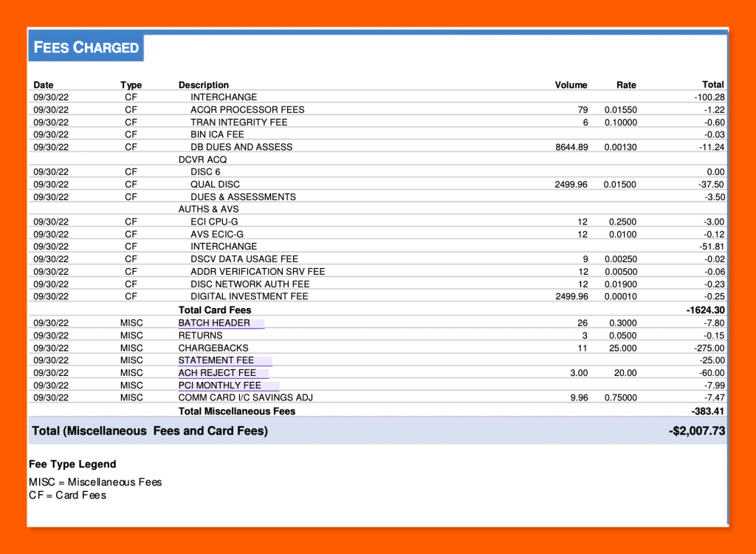This screenshot has height=554, width=756.
Task: Click the 0.00130 rate value
Action: click(620, 147)
